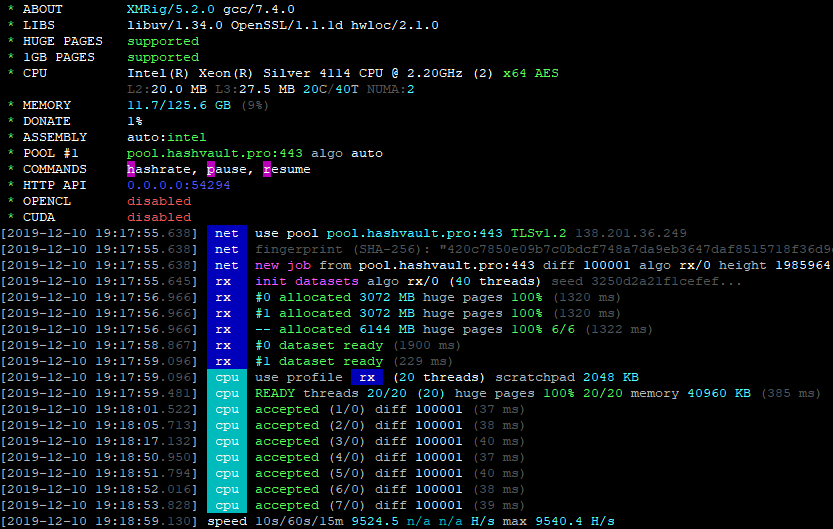Click the cpu tag on the READY threads line
The image size is (833, 529).
tap(227, 393)
